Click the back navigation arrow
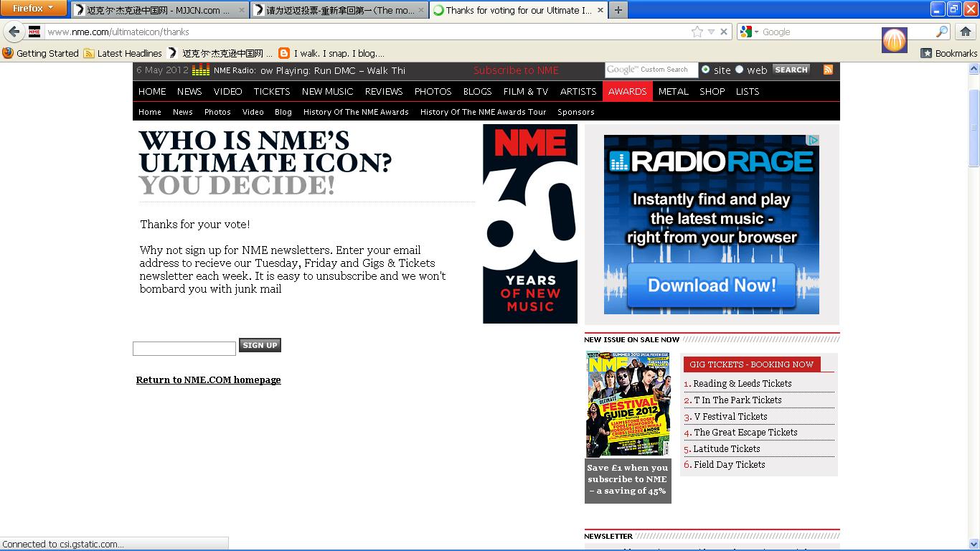The width and height of the screenshot is (980, 551). 14,32
